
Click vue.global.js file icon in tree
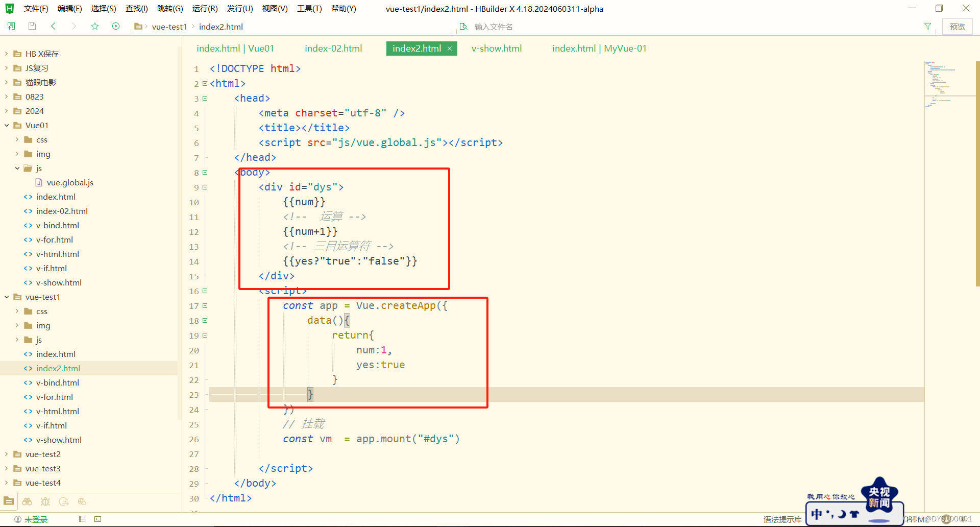pos(39,182)
